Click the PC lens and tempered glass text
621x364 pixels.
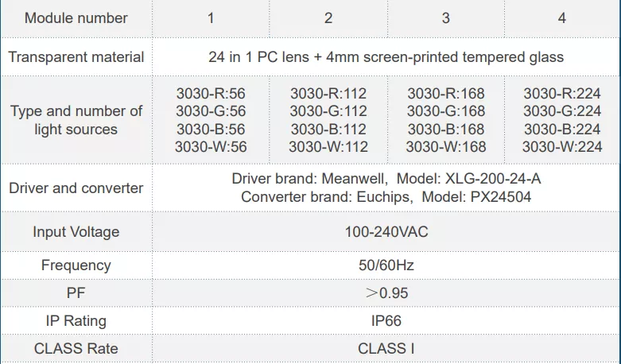(386, 57)
